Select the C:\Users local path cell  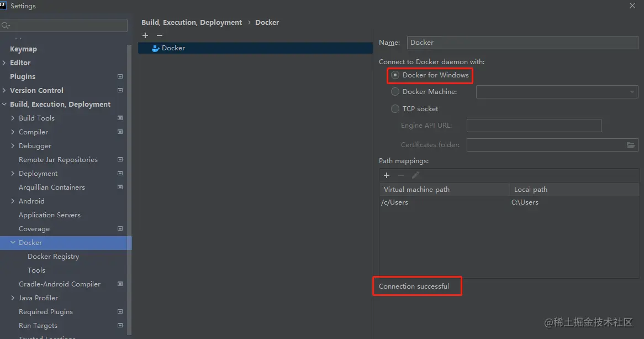tap(574, 202)
